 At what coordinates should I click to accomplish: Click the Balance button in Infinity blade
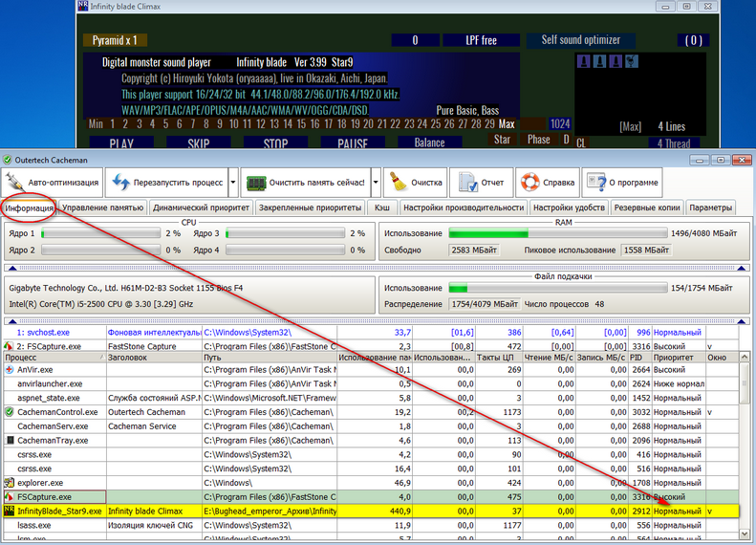click(x=429, y=142)
